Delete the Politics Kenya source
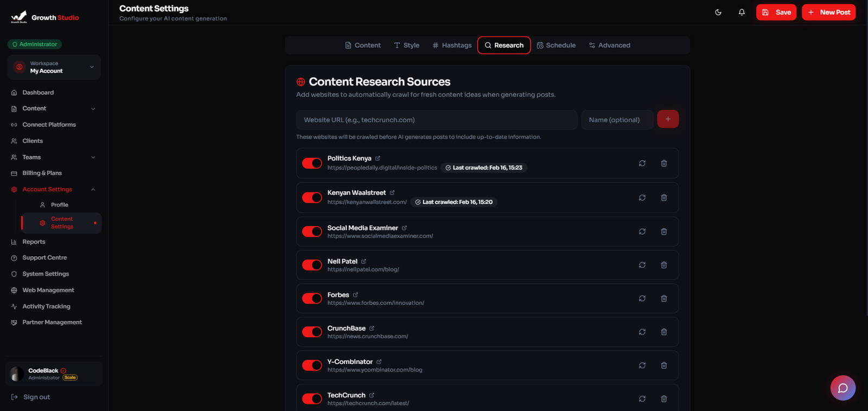 coord(664,163)
